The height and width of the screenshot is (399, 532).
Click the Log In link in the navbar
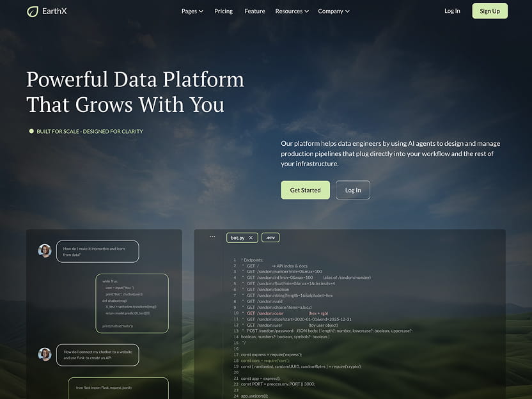(x=452, y=11)
